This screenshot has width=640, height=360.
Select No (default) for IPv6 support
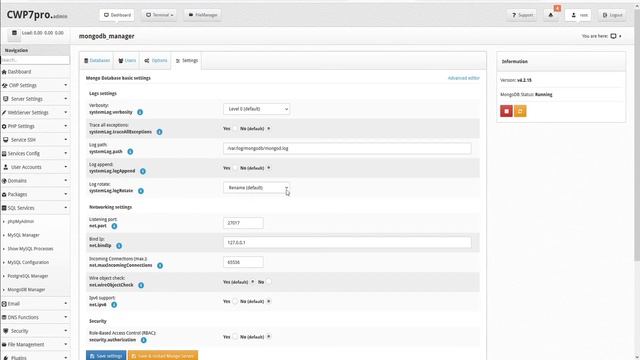pos(269,301)
